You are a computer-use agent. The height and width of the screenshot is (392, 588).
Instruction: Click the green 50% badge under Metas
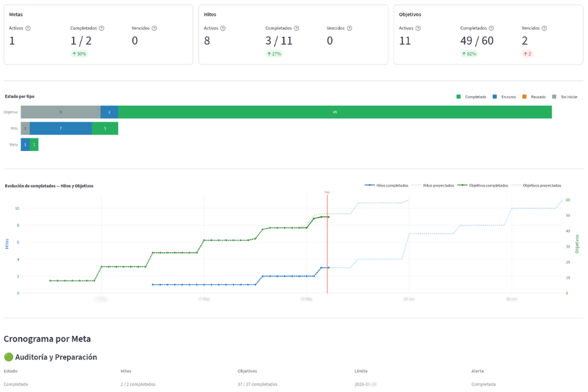(79, 54)
